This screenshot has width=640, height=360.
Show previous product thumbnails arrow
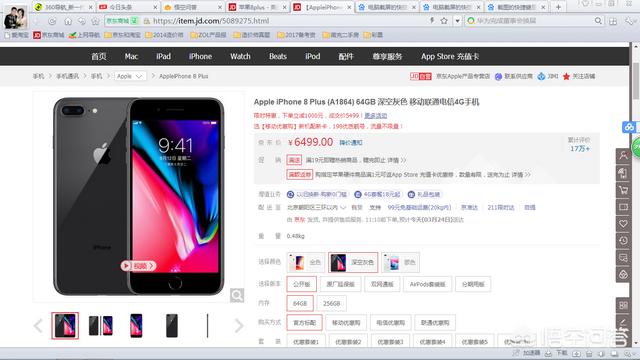pyautogui.click(x=38, y=325)
